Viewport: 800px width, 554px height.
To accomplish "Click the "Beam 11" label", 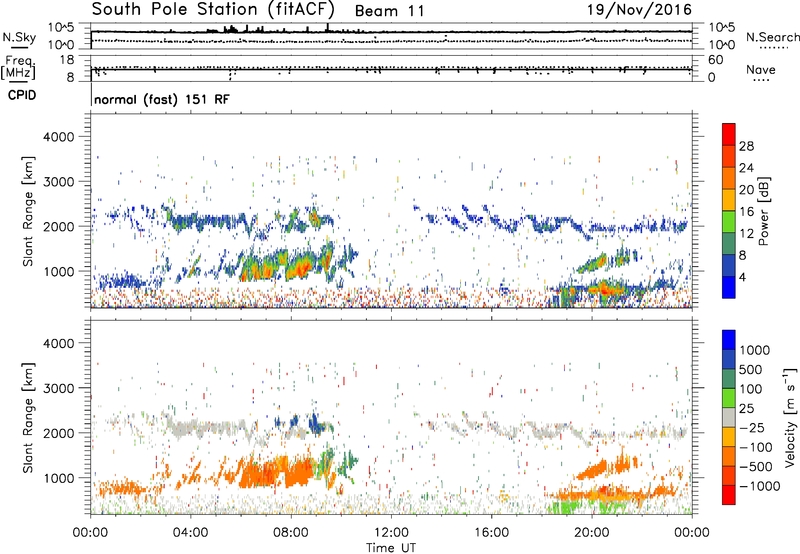I will [389, 11].
